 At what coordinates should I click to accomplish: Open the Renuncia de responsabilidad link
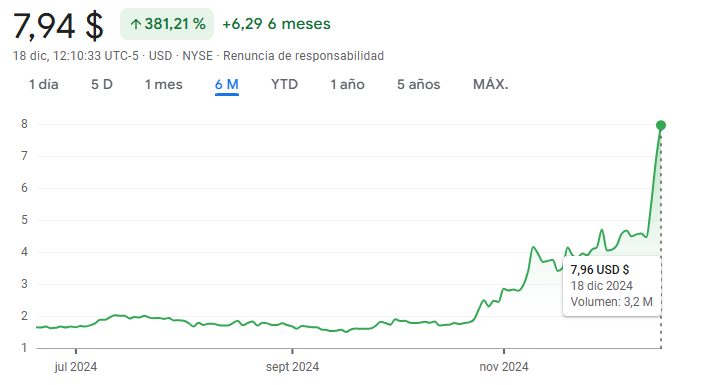[304, 56]
